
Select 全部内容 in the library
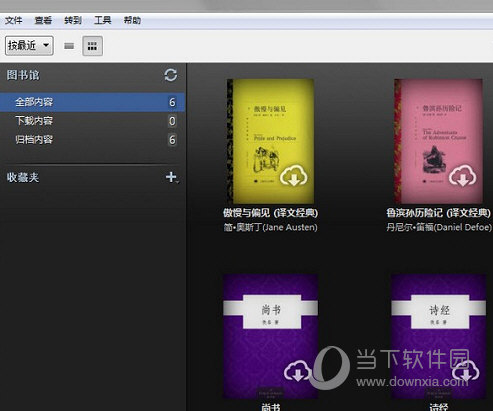[92, 102]
